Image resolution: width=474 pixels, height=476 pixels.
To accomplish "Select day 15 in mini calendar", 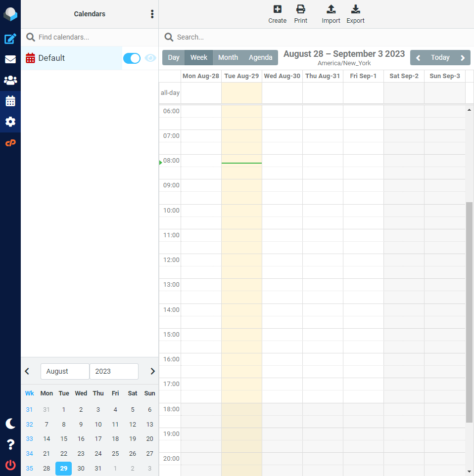I will (x=63, y=438).
